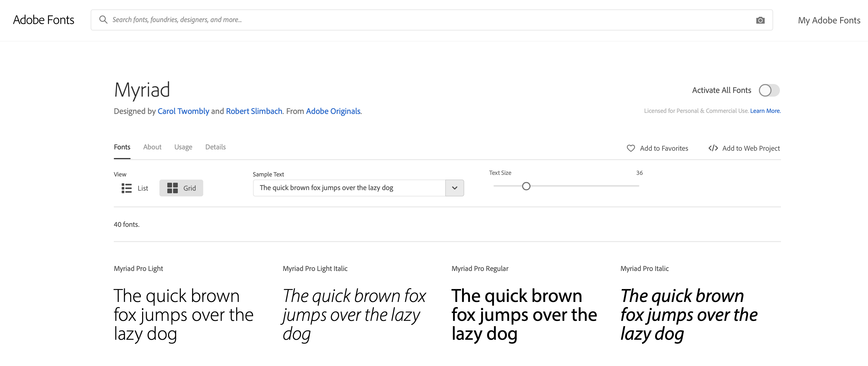
Task: Click the List view icon
Action: click(126, 188)
